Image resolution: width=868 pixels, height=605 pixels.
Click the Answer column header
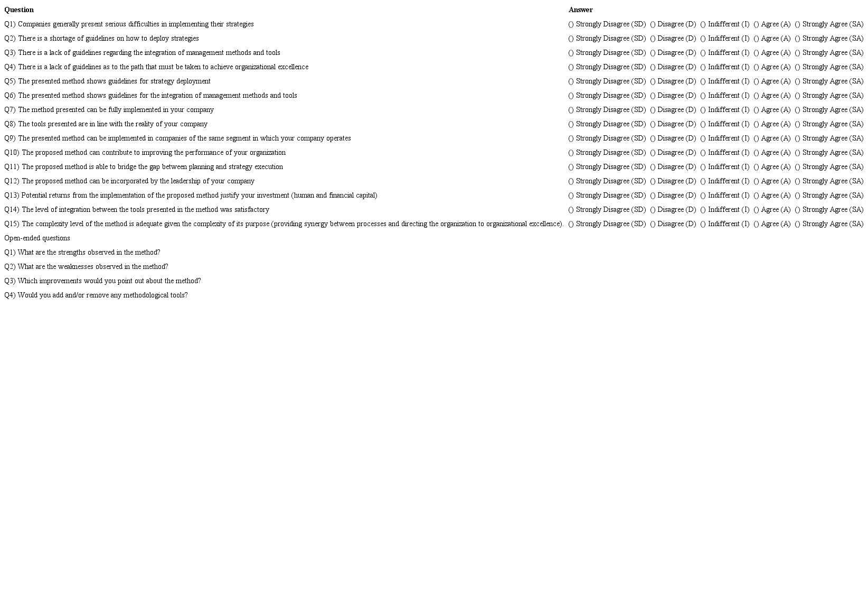pos(581,10)
